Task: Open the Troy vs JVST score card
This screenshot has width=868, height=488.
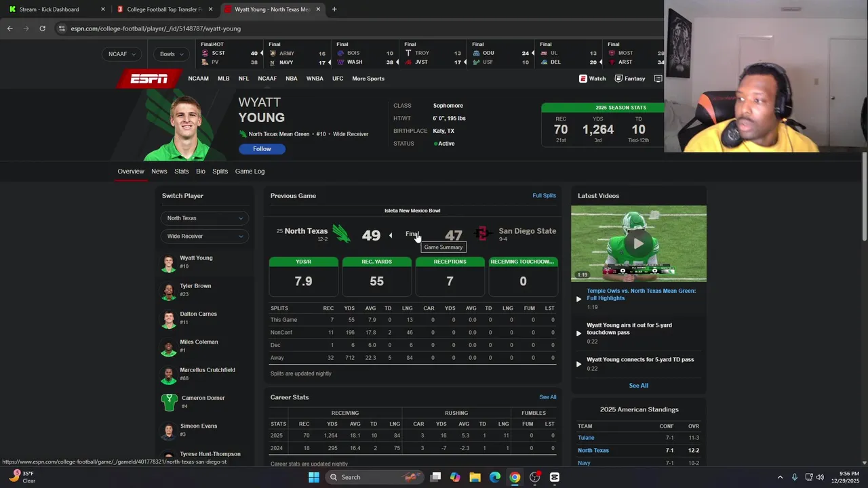Action: point(433,54)
